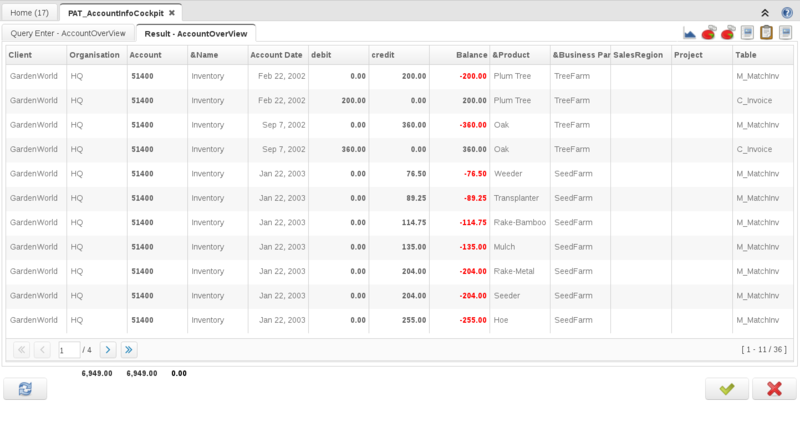Viewport: 800px width, 422px height.
Task: Go to the next results page
Action: coord(107,349)
